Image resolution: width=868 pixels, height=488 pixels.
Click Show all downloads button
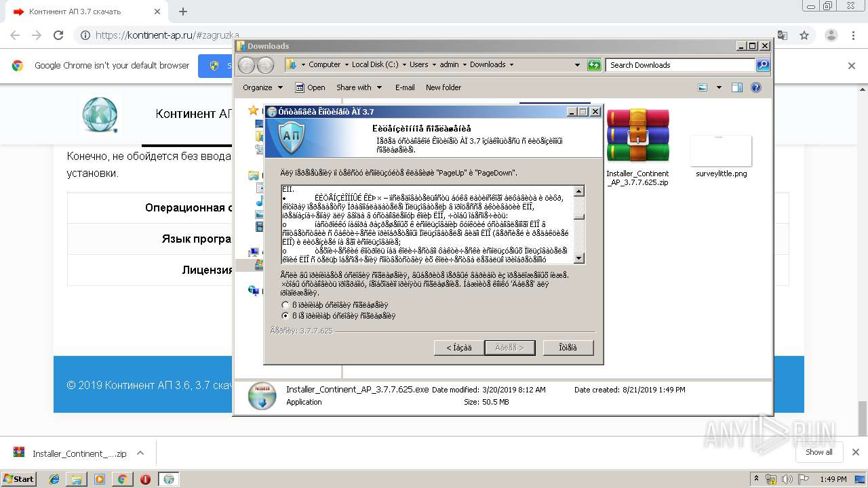[x=818, y=452]
